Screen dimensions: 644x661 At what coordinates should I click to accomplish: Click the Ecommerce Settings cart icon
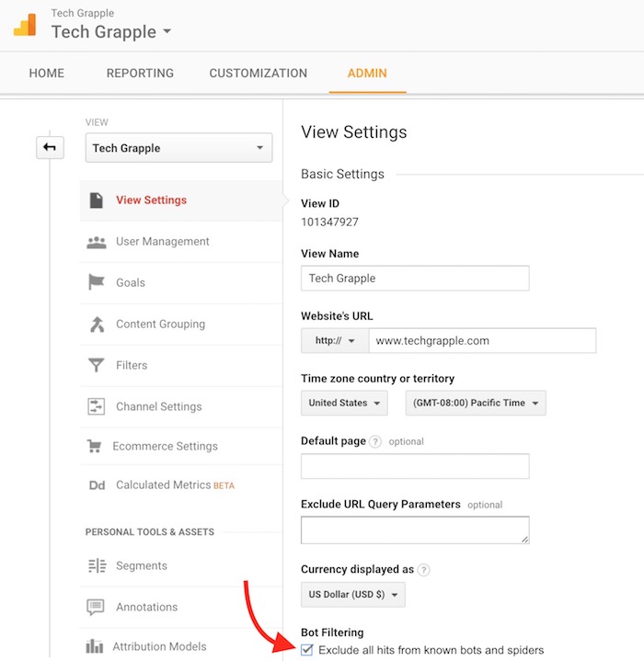[94, 447]
